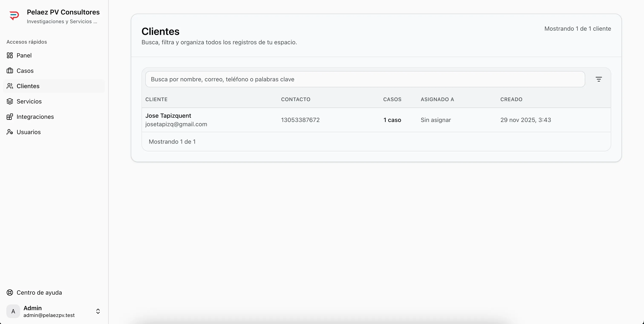Open Casos via the briefcase icon

(10, 71)
